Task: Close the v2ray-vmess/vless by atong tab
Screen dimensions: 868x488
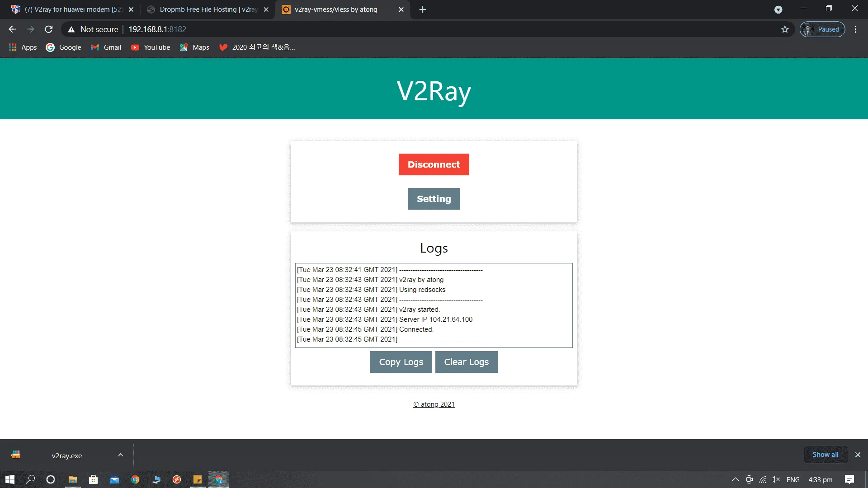Action: [x=401, y=9]
